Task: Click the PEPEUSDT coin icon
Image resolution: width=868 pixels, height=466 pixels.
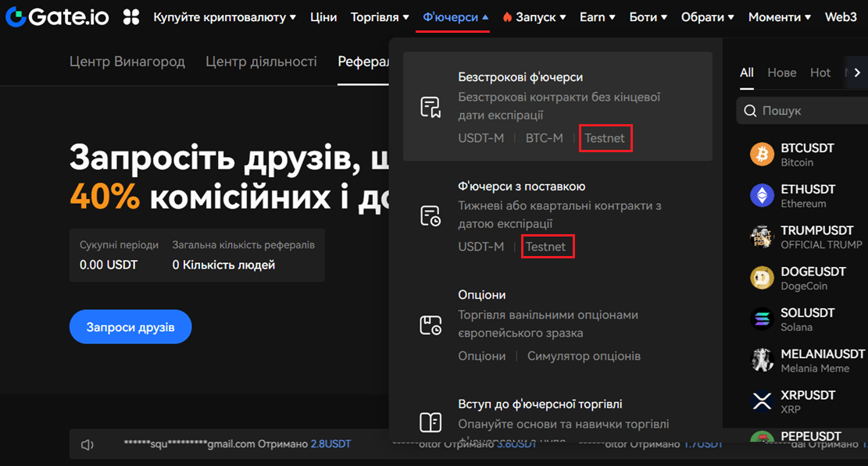Action: pyautogui.click(x=762, y=436)
